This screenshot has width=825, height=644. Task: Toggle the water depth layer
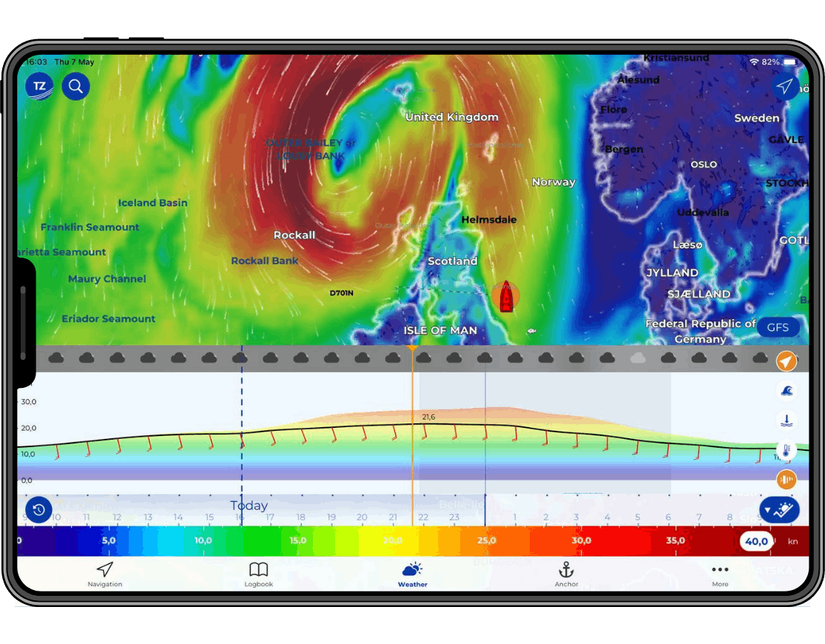787,420
